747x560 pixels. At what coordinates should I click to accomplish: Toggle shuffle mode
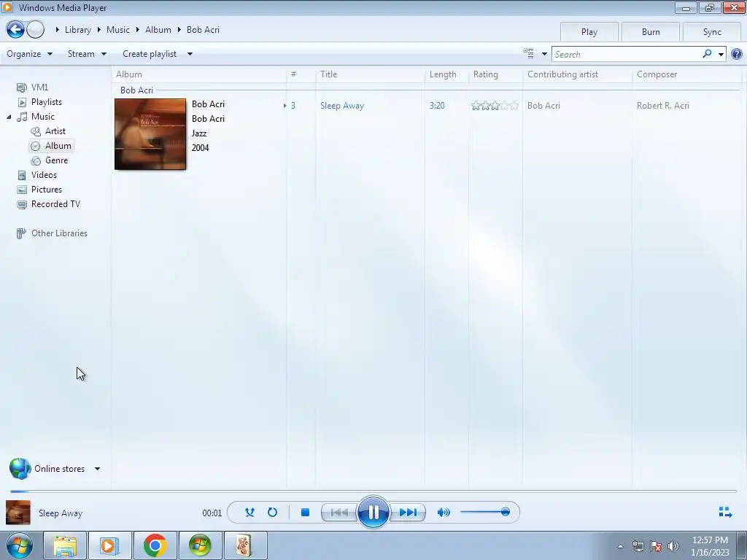(249, 513)
